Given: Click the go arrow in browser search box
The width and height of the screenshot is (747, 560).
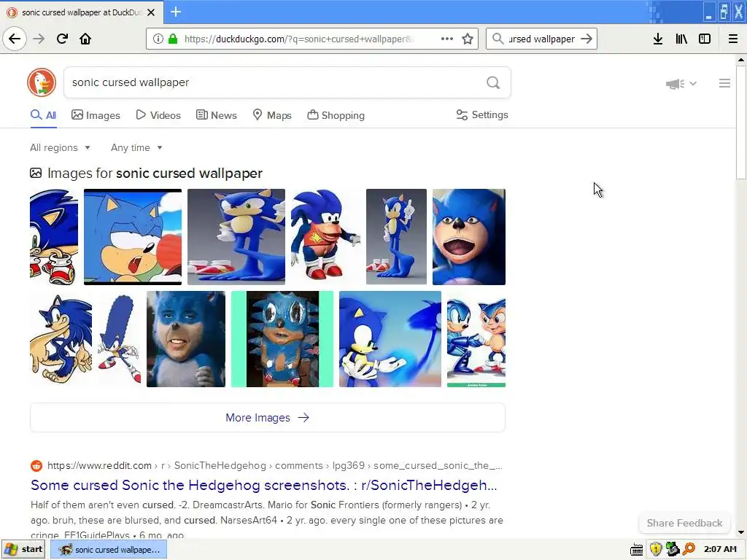Looking at the screenshot, I should (x=587, y=39).
